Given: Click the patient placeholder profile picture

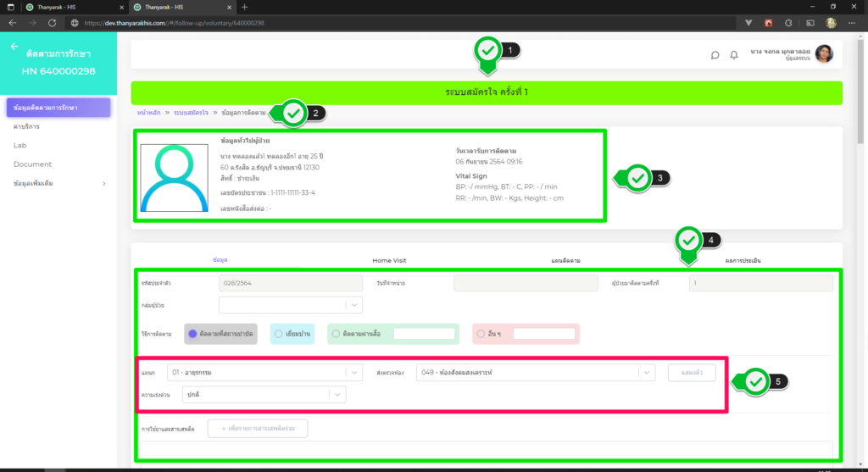Looking at the screenshot, I should point(174,177).
